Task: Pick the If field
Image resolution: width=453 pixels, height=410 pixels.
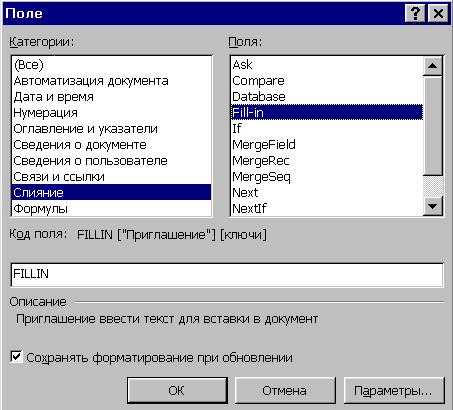Action: point(327,129)
